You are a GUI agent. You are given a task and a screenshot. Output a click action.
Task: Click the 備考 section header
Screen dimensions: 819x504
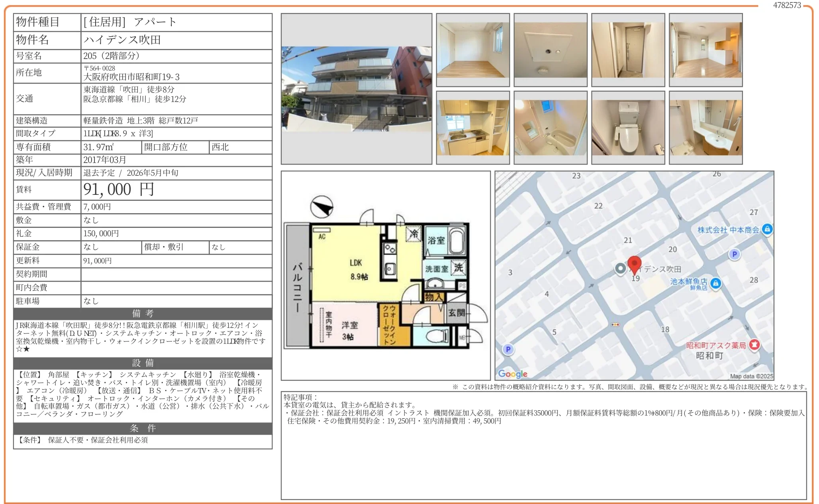[x=143, y=314]
